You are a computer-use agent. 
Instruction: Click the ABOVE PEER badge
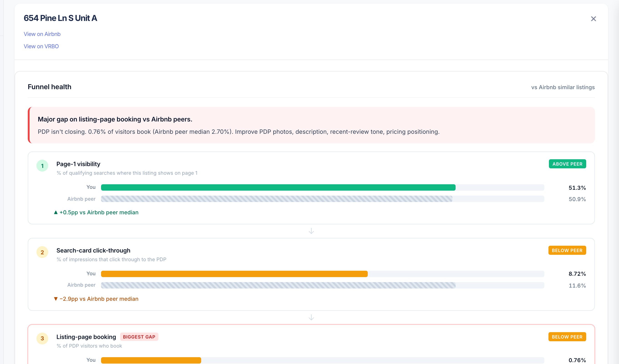(x=567, y=164)
